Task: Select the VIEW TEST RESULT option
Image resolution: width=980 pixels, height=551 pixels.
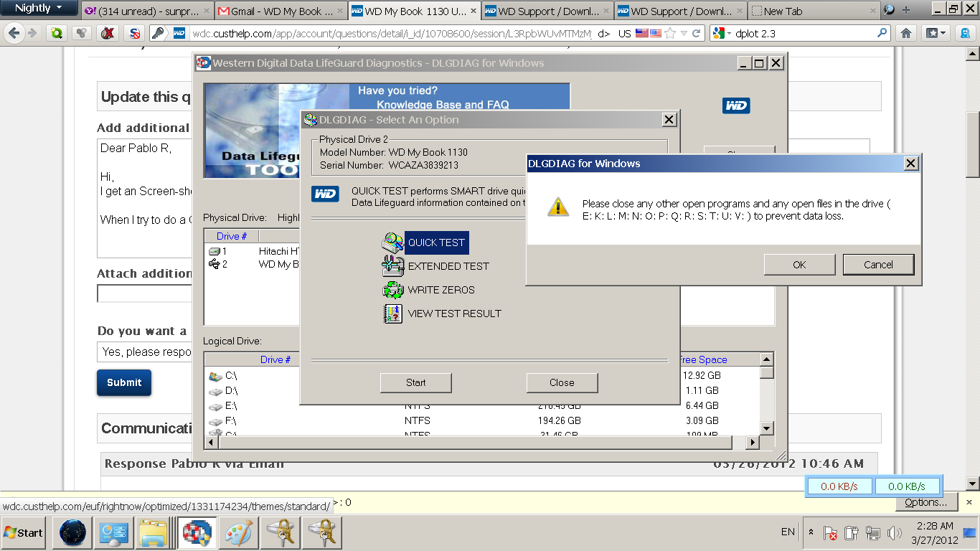Action: [x=454, y=314]
